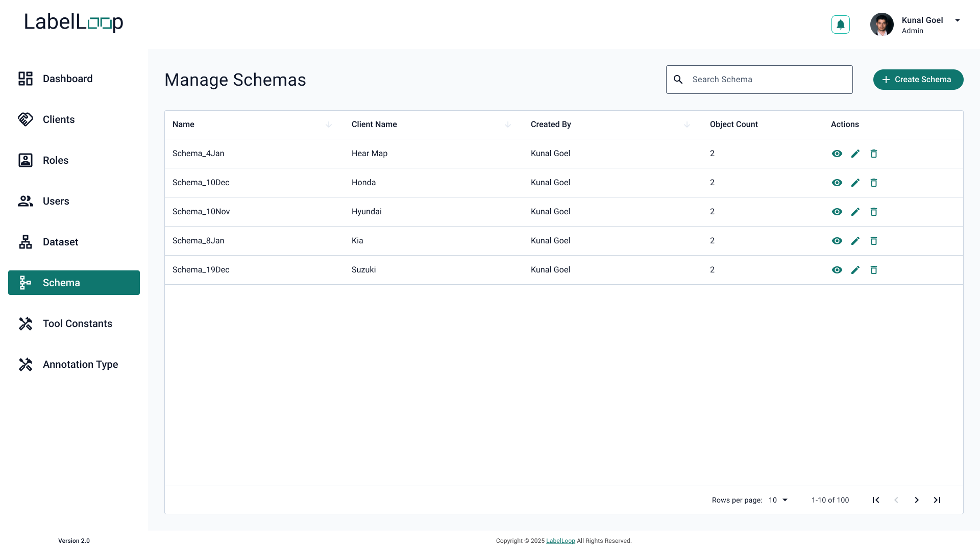Screen dimensions: 980x551
Task: Open the Clients section
Action: click(74, 119)
